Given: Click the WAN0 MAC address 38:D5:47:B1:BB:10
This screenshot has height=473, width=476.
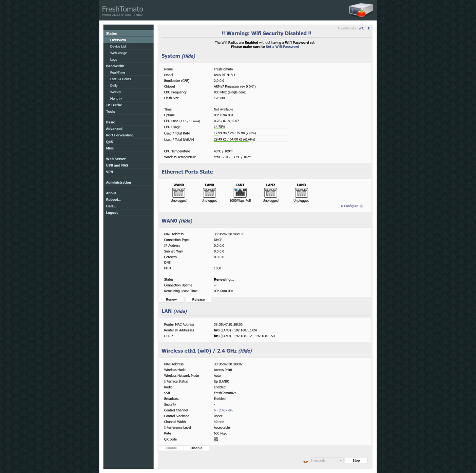Looking at the screenshot, I should click(x=228, y=234).
